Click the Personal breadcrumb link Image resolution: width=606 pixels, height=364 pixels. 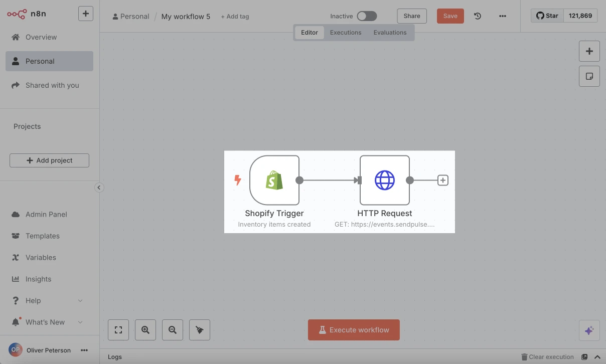pyautogui.click(x=131, y=17)
